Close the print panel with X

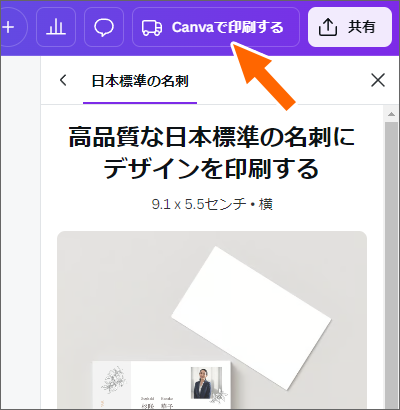(x=378, y=80)
